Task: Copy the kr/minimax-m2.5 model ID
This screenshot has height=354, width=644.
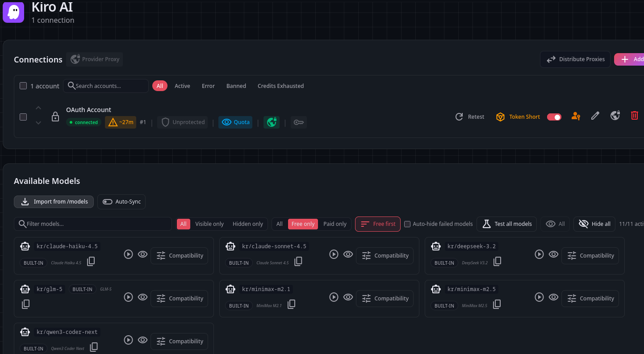Action: tap(496, 304)
